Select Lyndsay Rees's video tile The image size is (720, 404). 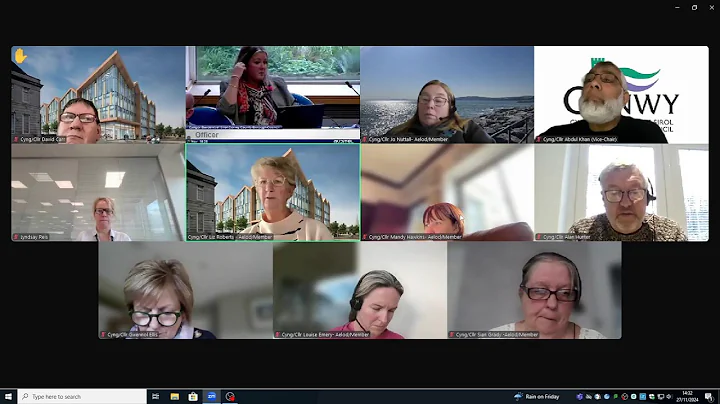98,192
